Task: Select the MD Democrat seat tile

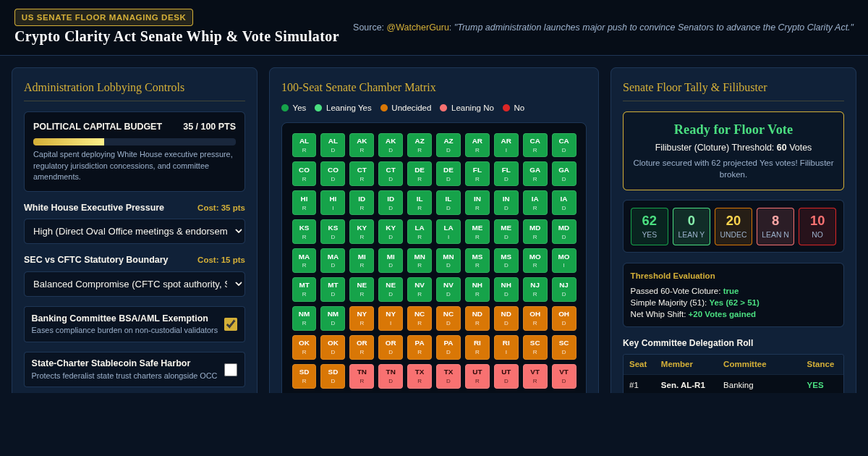Action: click(564, 232)
